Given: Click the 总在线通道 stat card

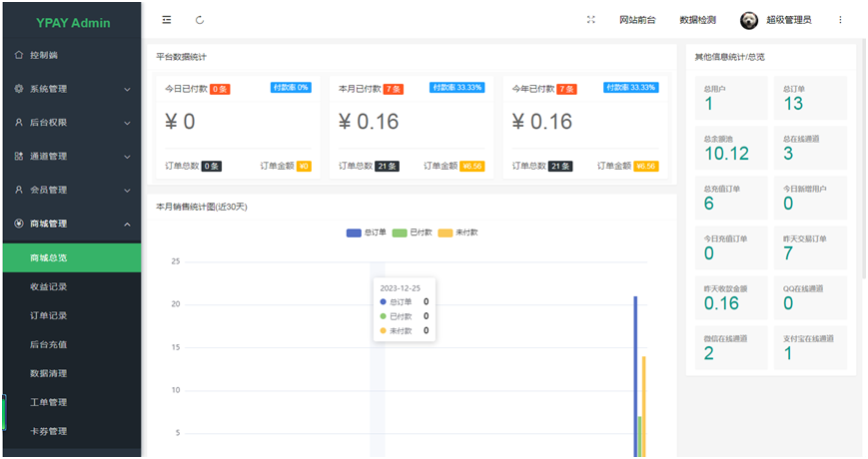Looking at the screenshot, I should tap(810, 148).
